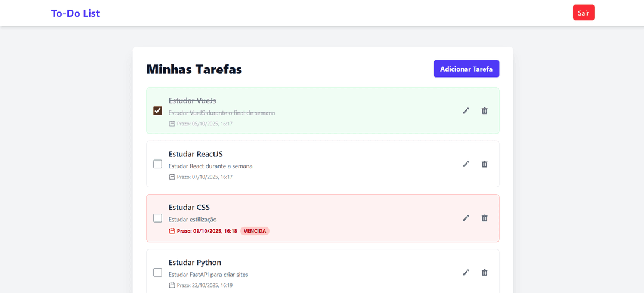This screenshot has width=644, height=293.
Task: Tick the Estudar Python checkbox
Action: (157, 272)
